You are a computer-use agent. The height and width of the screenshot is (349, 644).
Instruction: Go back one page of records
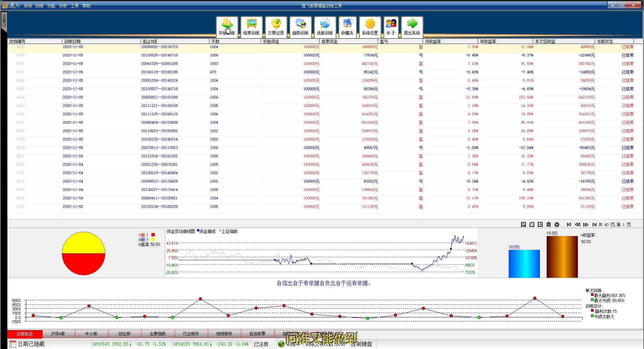coord(577,225)
